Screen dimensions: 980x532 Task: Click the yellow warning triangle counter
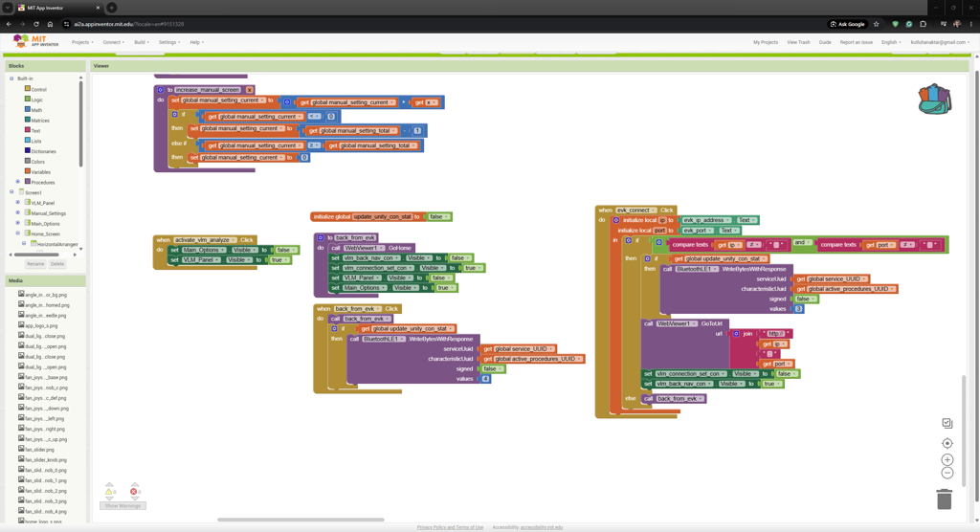(109, 492)
